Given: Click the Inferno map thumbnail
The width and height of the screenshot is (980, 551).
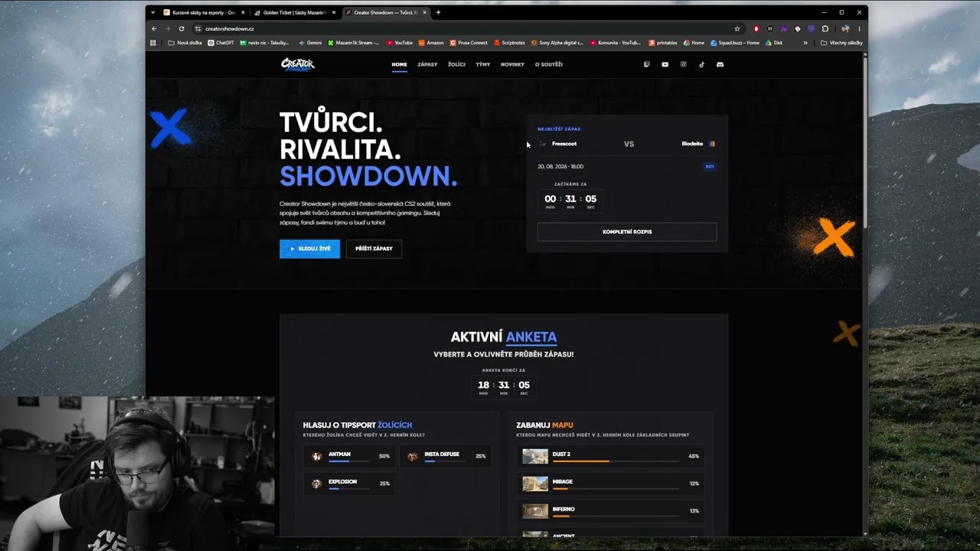Looking at the screenshot, I should click(x=535, y=510).
